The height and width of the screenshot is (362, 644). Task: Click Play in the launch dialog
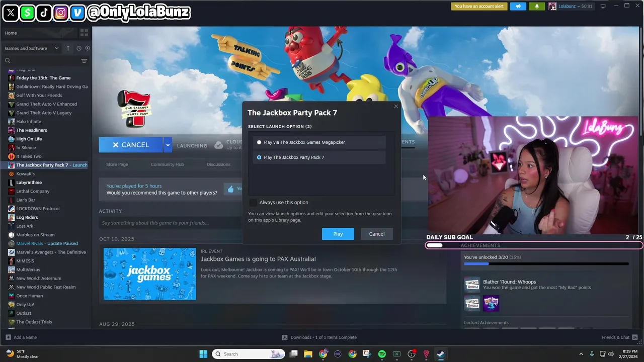click(x=338, y=234)
